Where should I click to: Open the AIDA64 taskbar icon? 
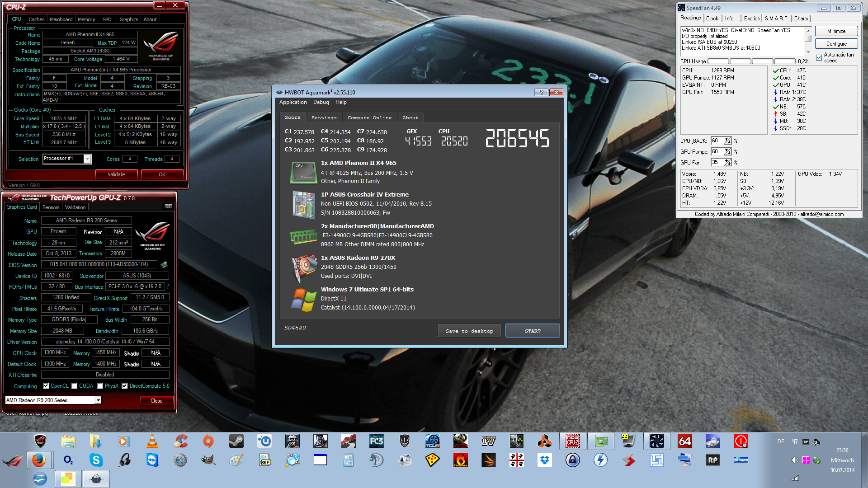tap(684, 441)
